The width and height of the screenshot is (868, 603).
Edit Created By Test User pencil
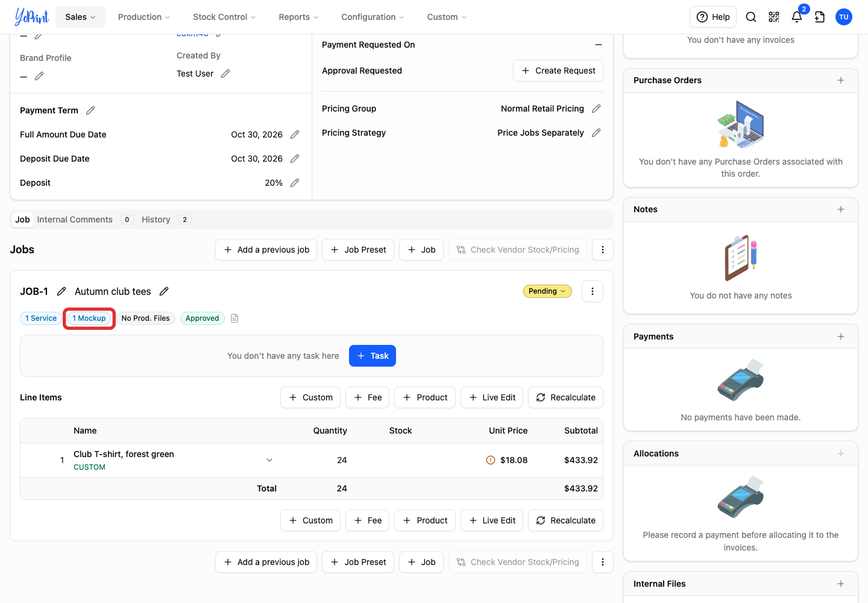(x=225, y=74)
